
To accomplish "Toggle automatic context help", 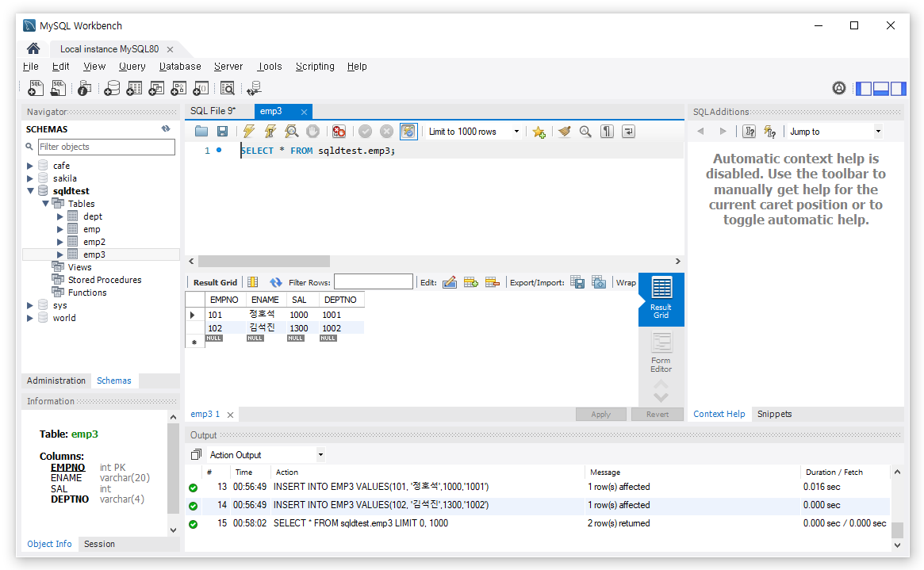I will (x=769, y=132).
